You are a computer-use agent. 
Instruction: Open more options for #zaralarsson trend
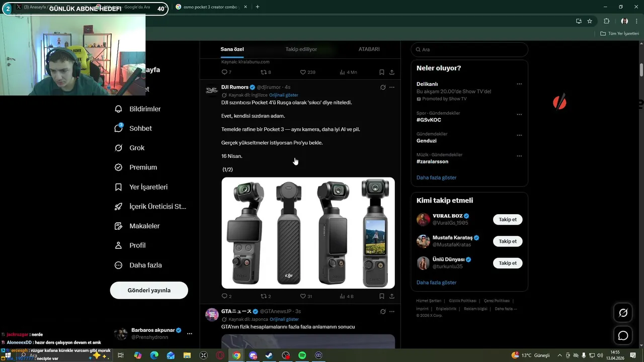[519, 156]
